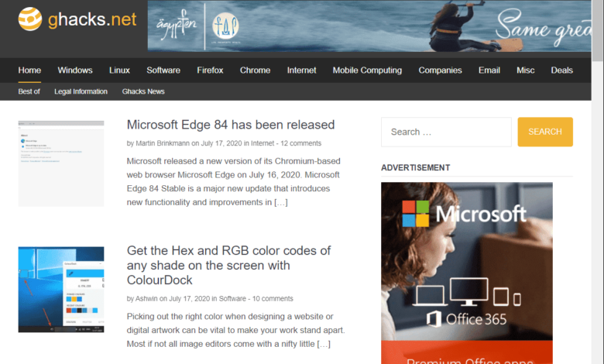Open the Misc menu item
The height and width of the screenshot is (364, 604).
point(526,70)
